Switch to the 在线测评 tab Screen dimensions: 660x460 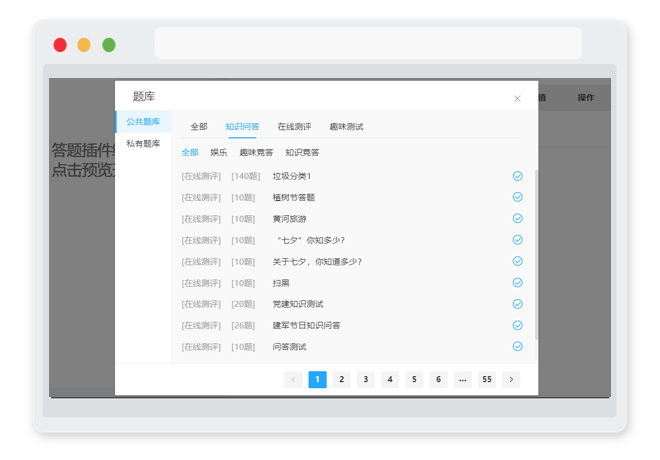tap(294, 127)
